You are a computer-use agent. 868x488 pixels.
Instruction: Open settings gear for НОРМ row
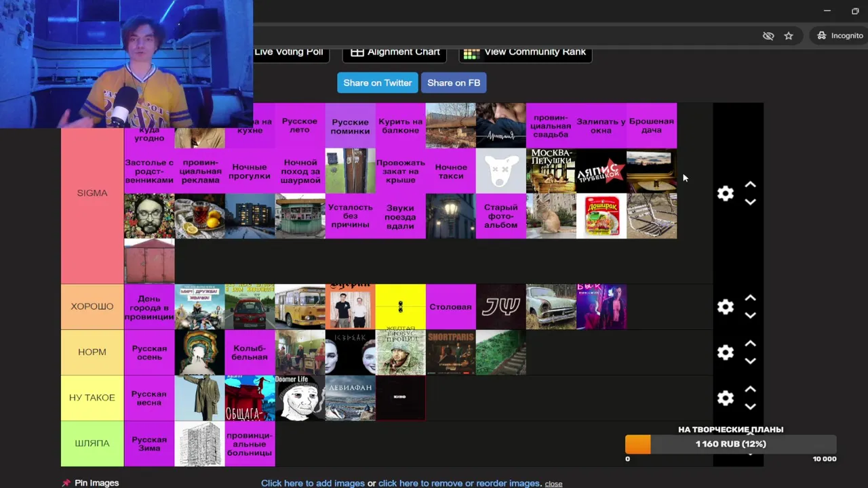pyautogui.click(x=726, y=352)
